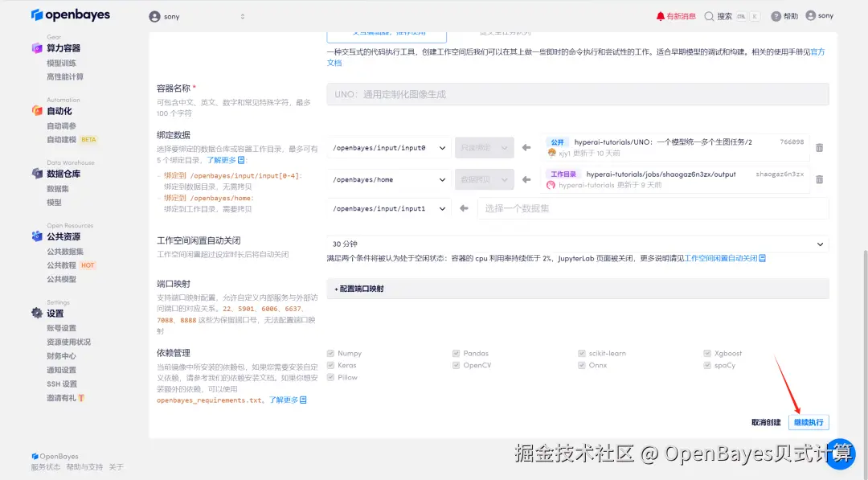Open the 30 分钟 idle shutdown dropdown

click(x=578, y=244)
